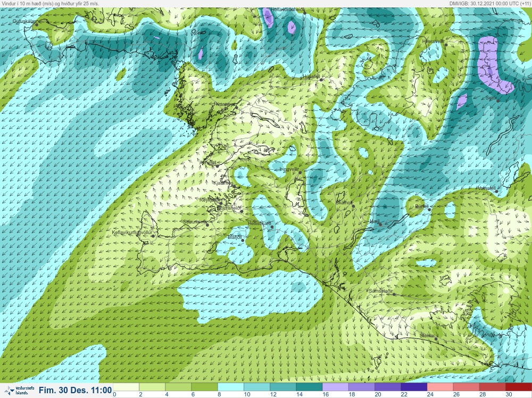The width and height of the screenshot is (532, 398).
Task: Select the Skálholt station label
Action: coord(344,203)
